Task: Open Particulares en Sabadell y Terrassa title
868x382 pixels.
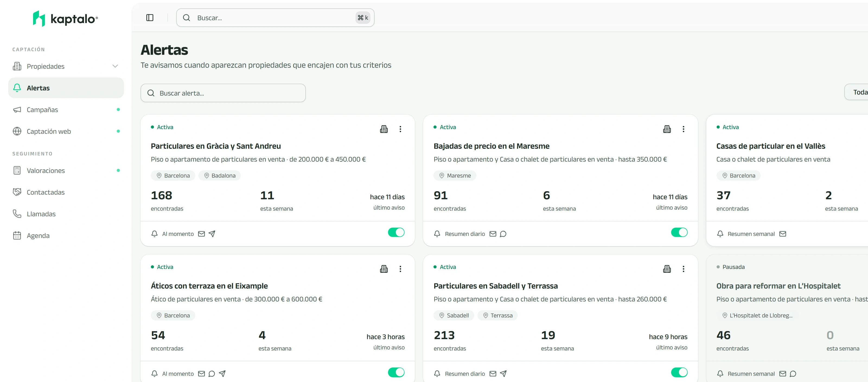Action: tap(495, 286)
